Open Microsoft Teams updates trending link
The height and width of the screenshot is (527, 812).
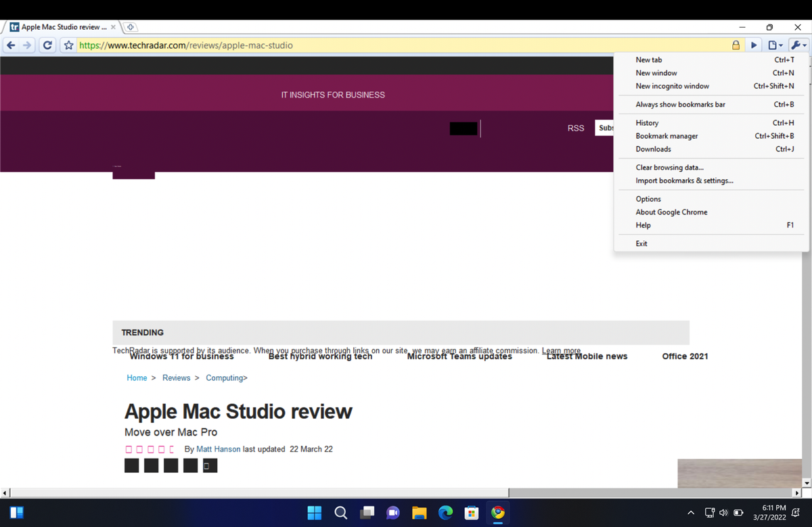coord(459,356)
